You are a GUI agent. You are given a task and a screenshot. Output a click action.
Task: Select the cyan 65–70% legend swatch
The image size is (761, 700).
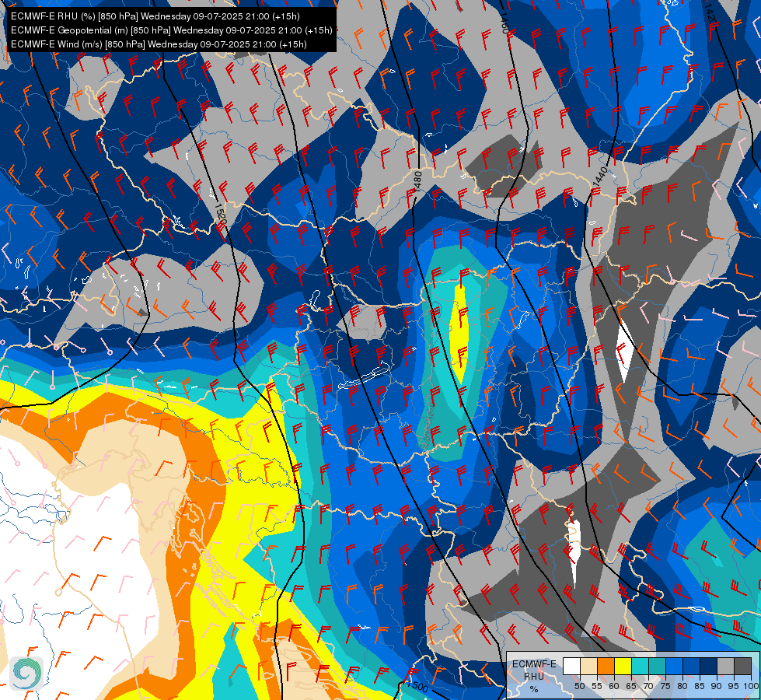(x=641, y=666)
